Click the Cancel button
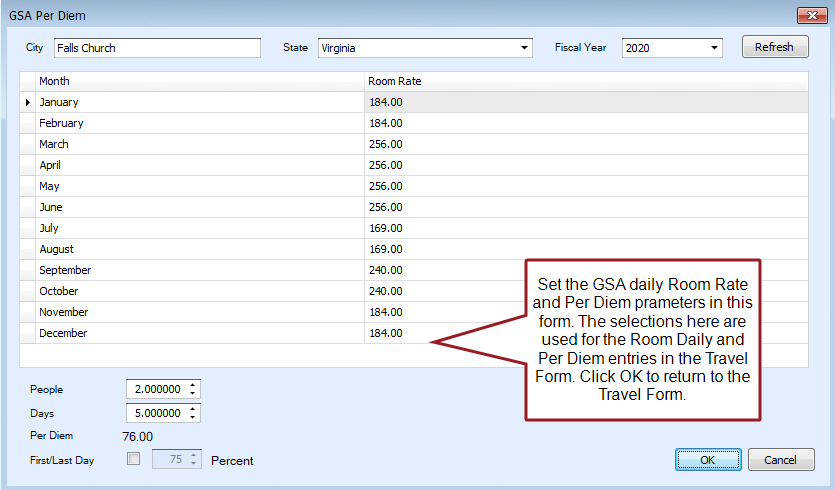The image size is (835, 490). pos(781,460)
